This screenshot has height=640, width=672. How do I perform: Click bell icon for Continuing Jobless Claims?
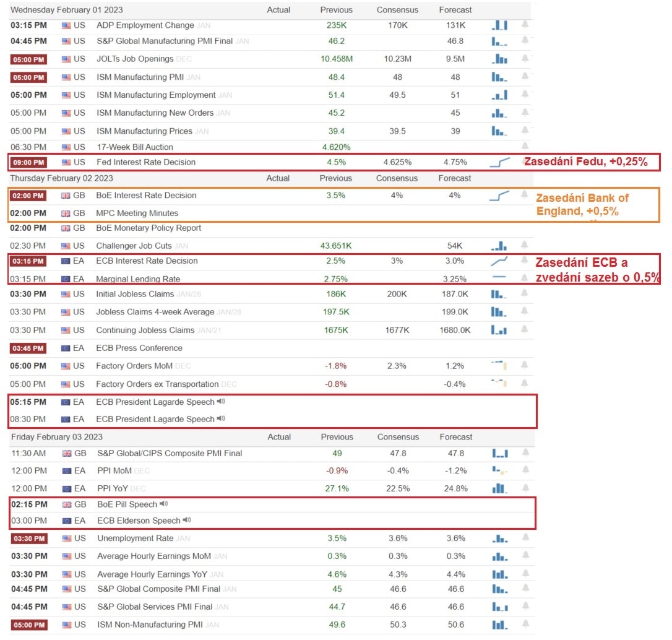point(524,329)
